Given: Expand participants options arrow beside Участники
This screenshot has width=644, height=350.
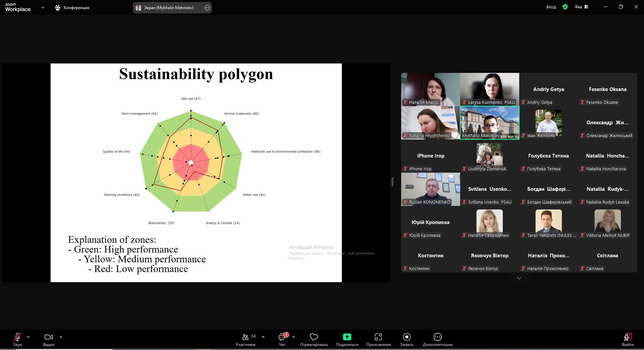Looking at the screenshot, I should tap(263, 337).
